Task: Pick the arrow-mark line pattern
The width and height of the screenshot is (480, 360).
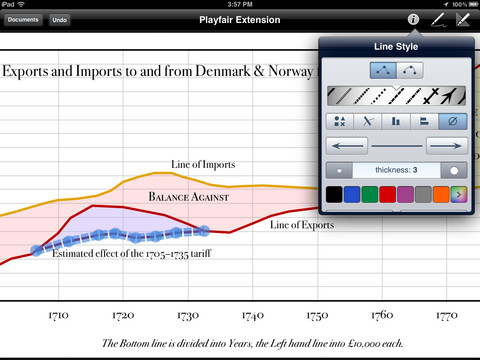Action: coord(448,96)
